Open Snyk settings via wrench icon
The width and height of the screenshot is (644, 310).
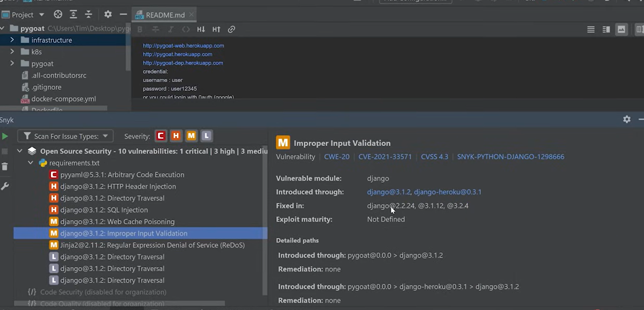pos(5,186)
